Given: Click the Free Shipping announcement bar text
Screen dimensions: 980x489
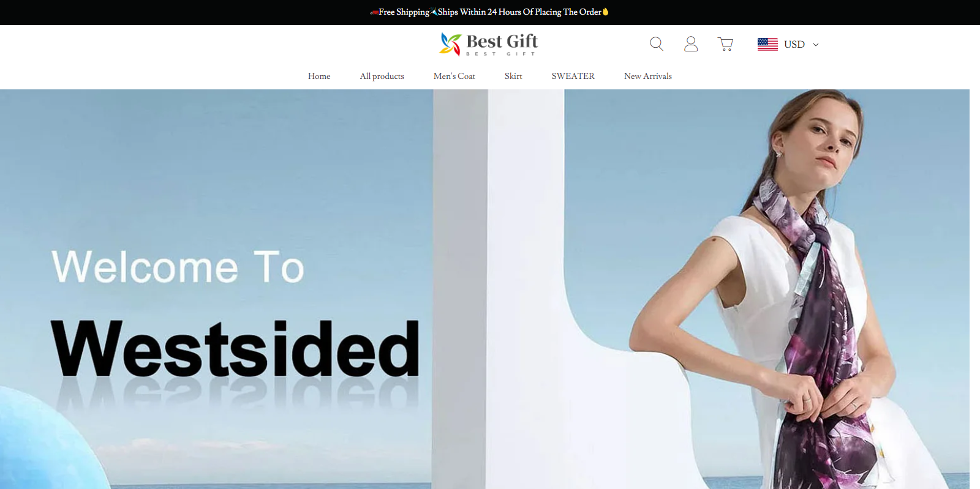Looking at the screenshot, I should coord(489,12).
